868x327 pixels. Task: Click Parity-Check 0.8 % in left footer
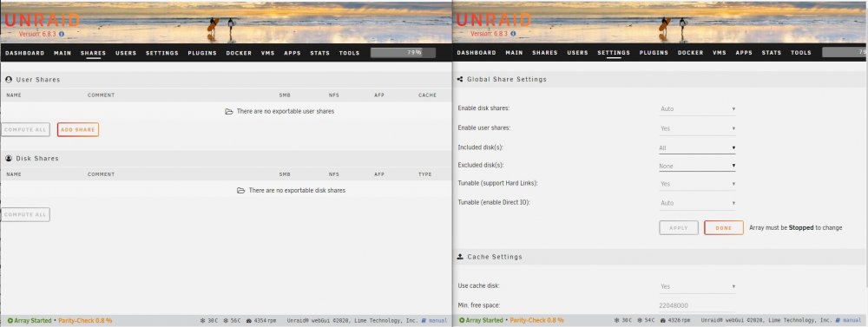click(85, 320)
